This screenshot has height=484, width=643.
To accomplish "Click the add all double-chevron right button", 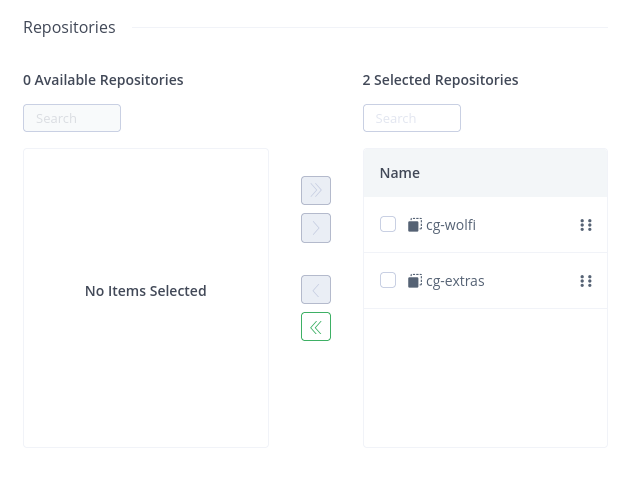I will pyautogui.click(x=316, y=190).
